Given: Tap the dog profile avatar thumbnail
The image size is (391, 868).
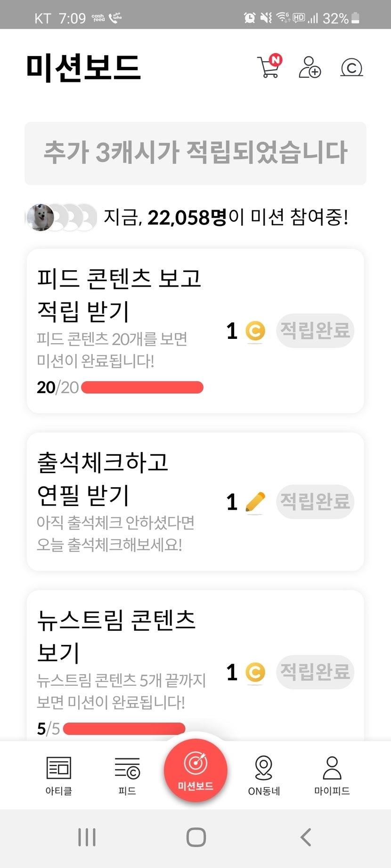Looking at the screenshot, I should 40,217.
